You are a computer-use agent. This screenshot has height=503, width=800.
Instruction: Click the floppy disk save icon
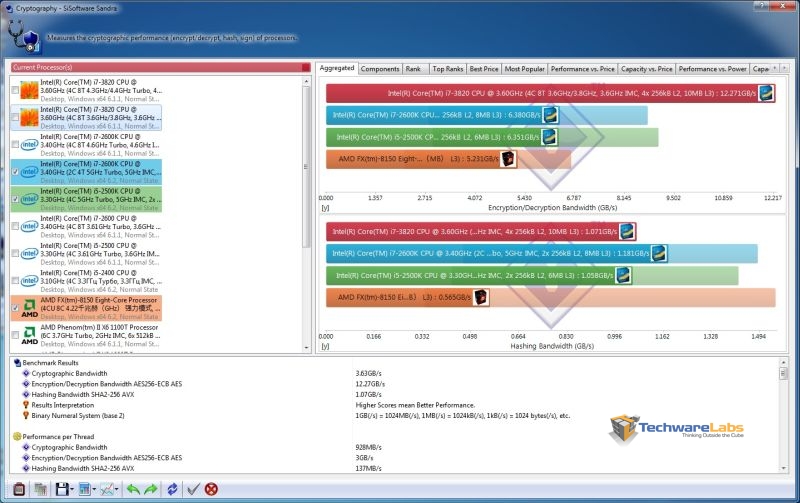point(62,489)
